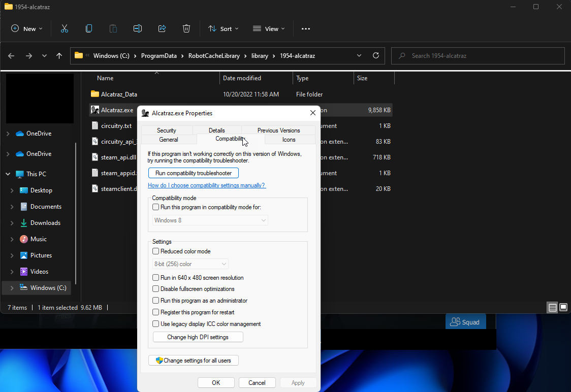
Task: Click Cancel in the Properties dialog
Action: tap(257, 382)
